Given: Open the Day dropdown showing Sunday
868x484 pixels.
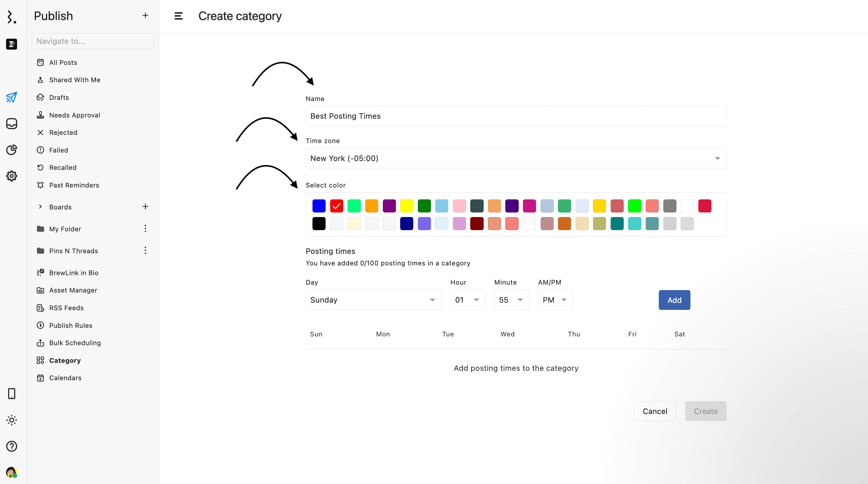Looking at the screenshot, I should [x=373, y=300].
